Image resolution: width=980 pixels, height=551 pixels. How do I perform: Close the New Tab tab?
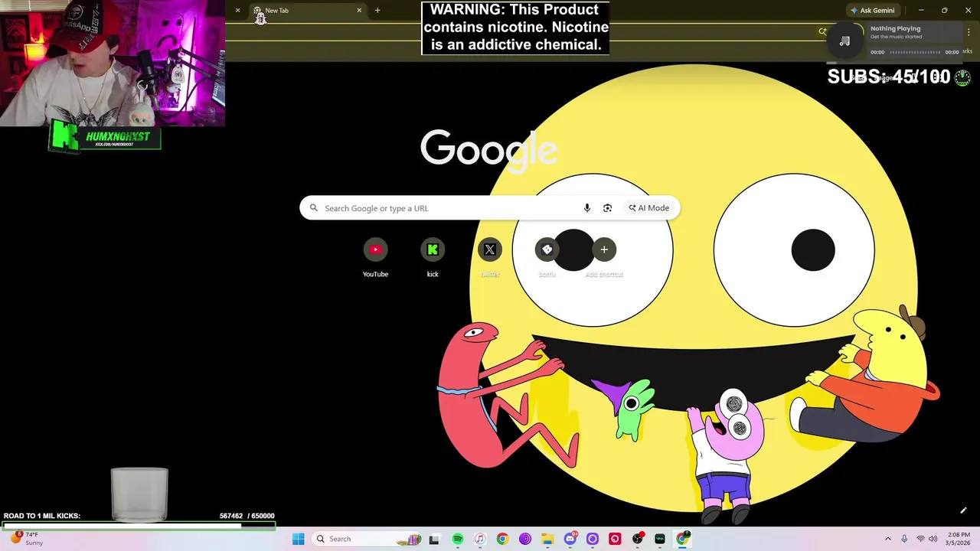[x=359, y=11]
